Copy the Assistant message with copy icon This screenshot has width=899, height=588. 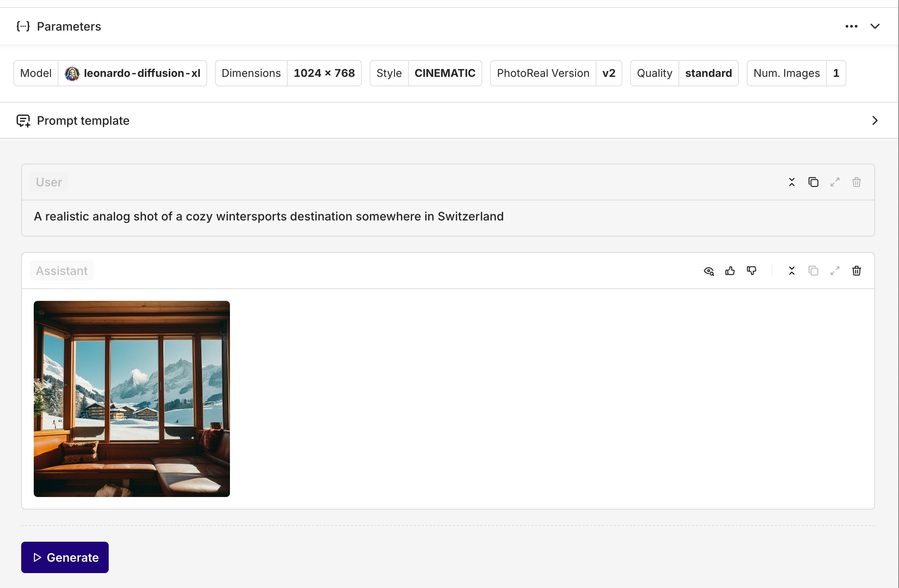click(x=813, y=271)
